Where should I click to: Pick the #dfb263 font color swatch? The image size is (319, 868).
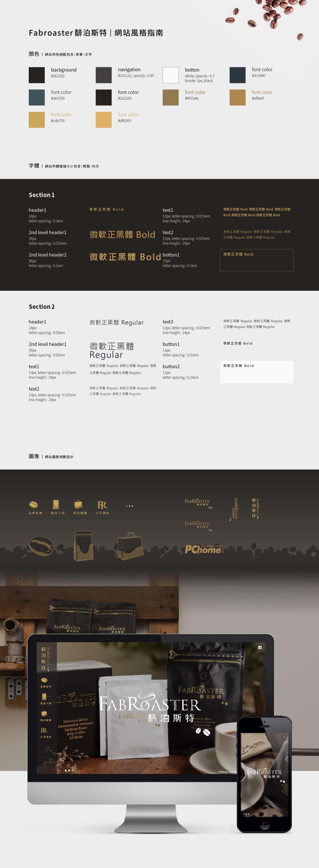point(104,120)
